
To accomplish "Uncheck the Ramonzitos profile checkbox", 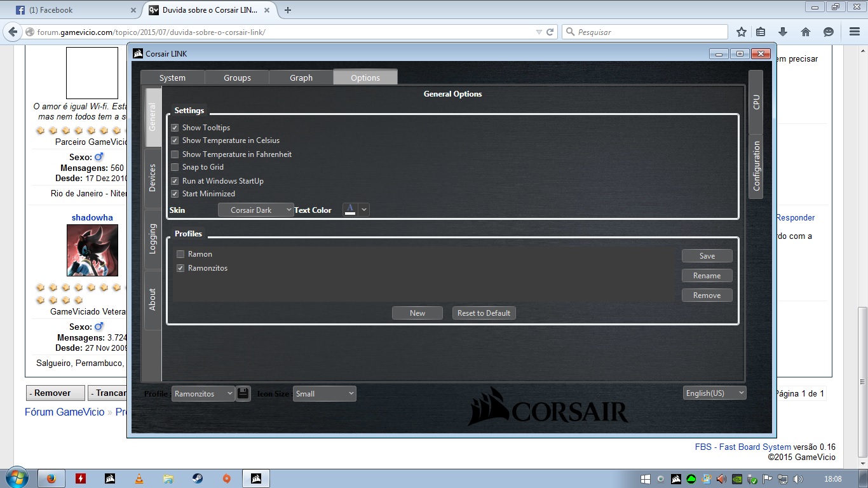I will [180, 268].
